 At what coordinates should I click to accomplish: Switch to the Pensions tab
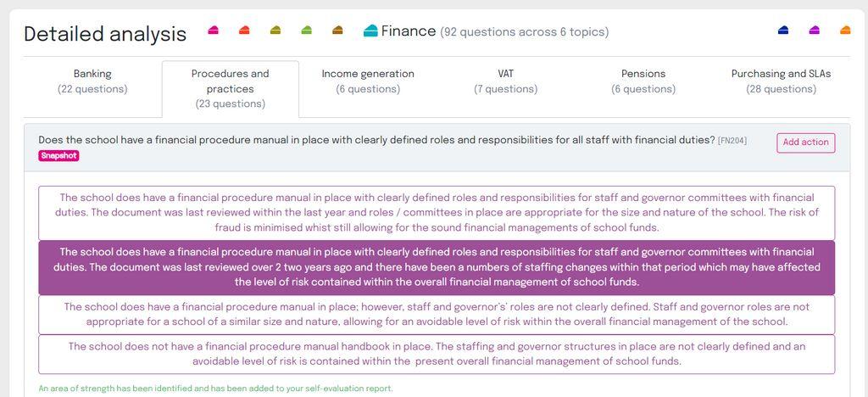[643, 81]
